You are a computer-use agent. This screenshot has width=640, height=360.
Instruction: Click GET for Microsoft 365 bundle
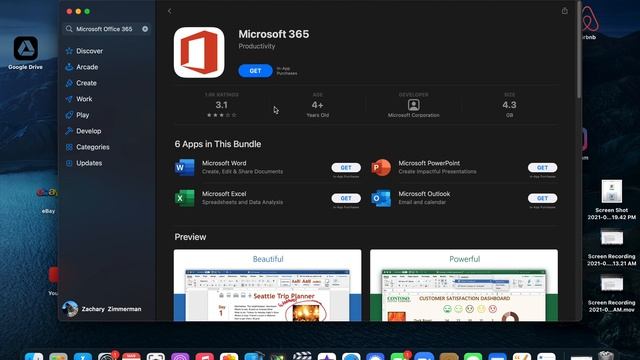pyautogui.click(x=255, y=71)
